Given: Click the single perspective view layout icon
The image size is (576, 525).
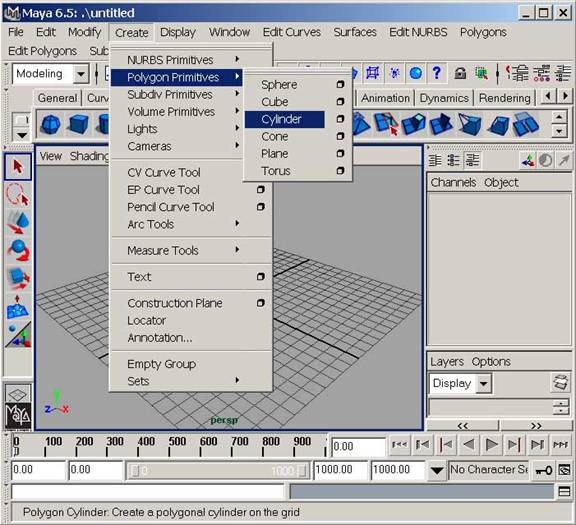Looking at the screenshot, I should [x=17, y=394].
